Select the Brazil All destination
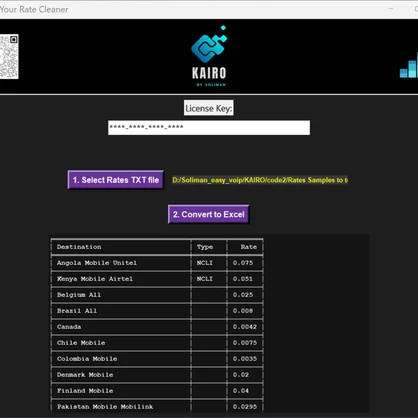This screenshot has height=418, width=418. point(77,311)
